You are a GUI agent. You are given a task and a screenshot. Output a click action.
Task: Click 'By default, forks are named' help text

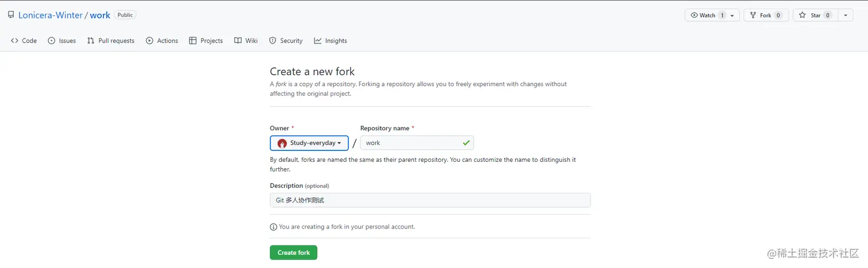[423, 164]
